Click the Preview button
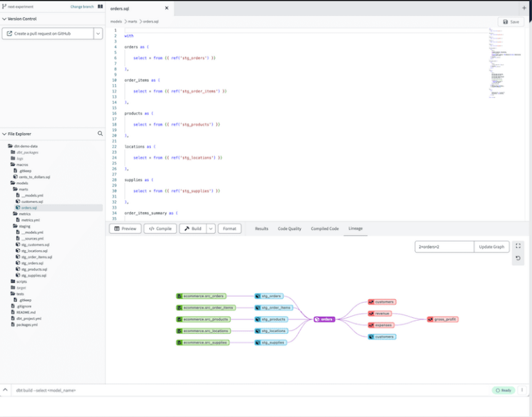The height and width of the screenshot is (417, 532). tap(125, 229)
